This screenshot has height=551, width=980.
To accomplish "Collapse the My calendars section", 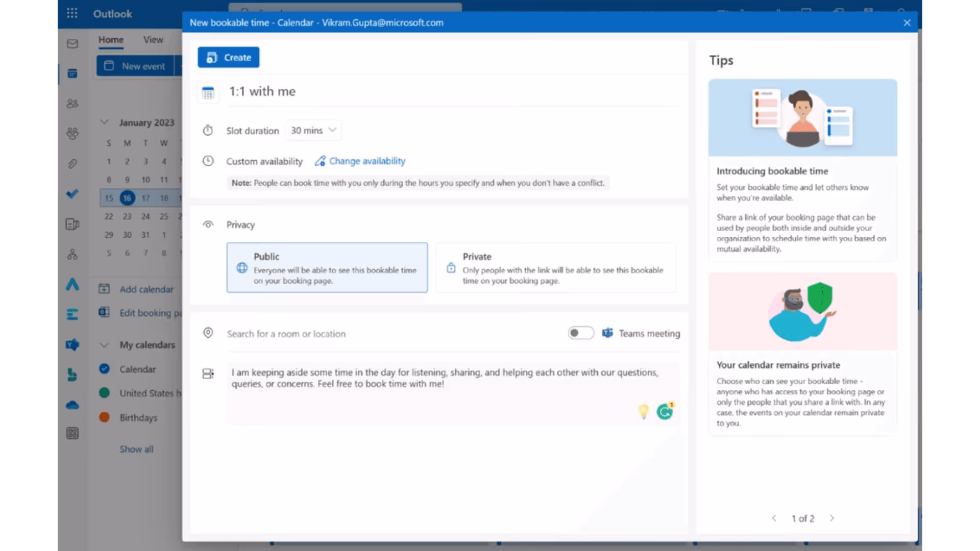I will click(x=105, y=345).
